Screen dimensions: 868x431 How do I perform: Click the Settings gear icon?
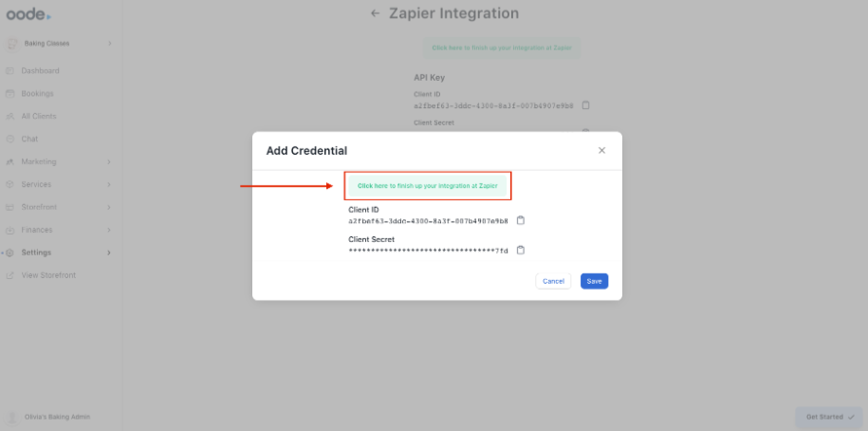coord(10,253)
